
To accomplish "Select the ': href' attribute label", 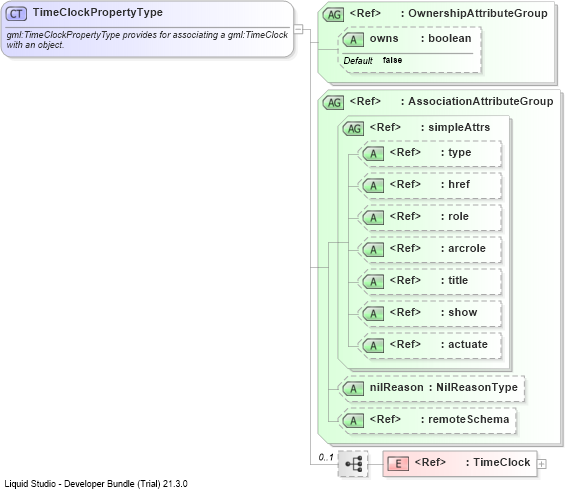I will (x=455, y=184).
